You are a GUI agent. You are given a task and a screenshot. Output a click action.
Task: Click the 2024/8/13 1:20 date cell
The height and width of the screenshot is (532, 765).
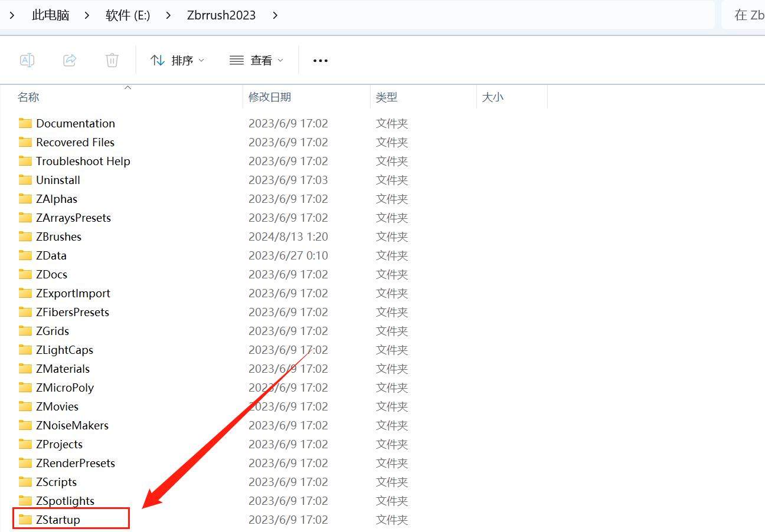click(x=288, y=237)
